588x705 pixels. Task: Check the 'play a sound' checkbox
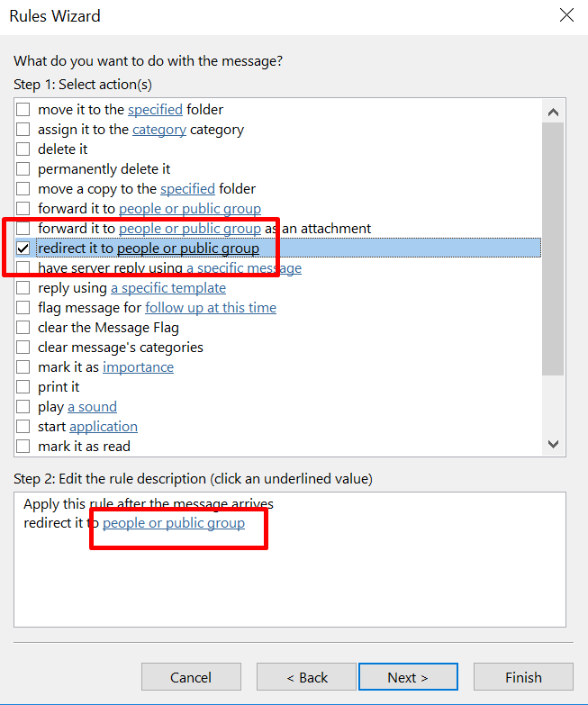point(23,406)
